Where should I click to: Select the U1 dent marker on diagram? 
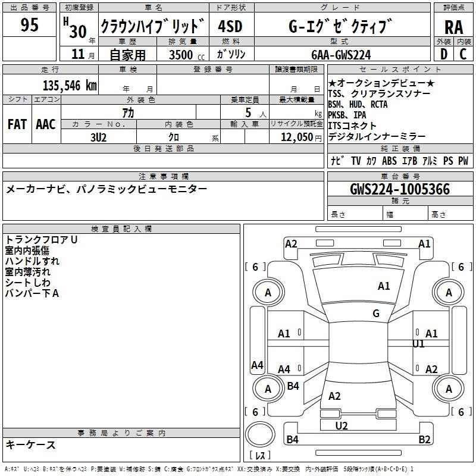[419, 344]
